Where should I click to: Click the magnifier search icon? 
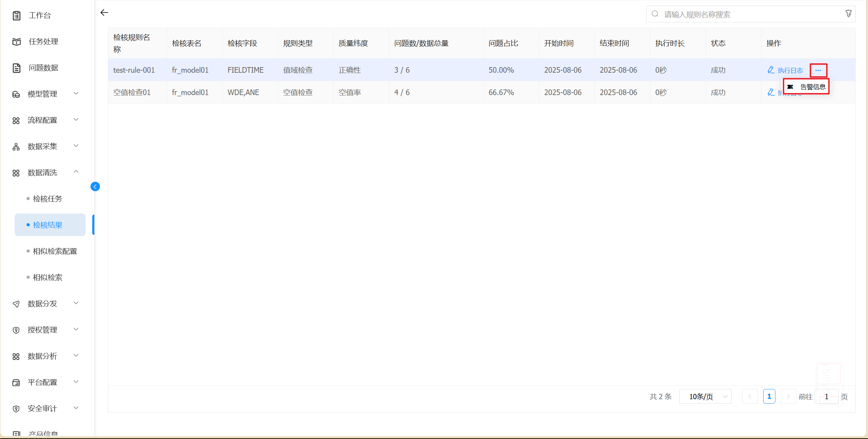(x=655, y=14)
